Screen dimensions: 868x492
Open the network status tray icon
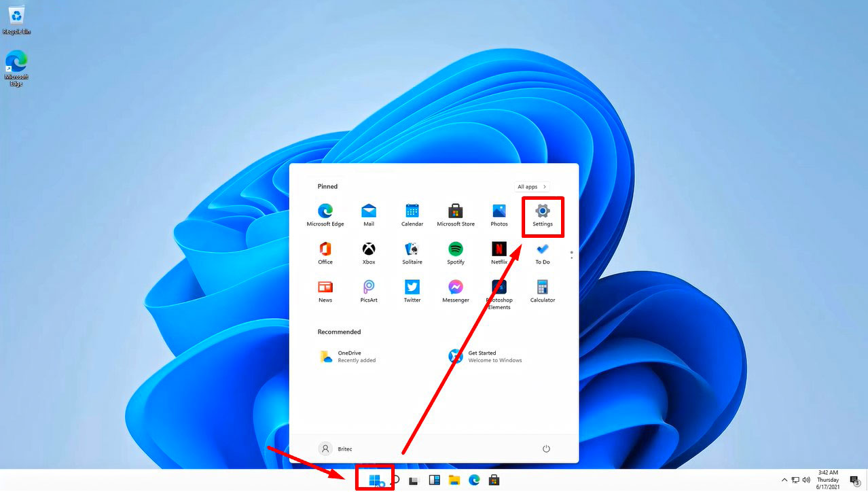tap(795, 480)
